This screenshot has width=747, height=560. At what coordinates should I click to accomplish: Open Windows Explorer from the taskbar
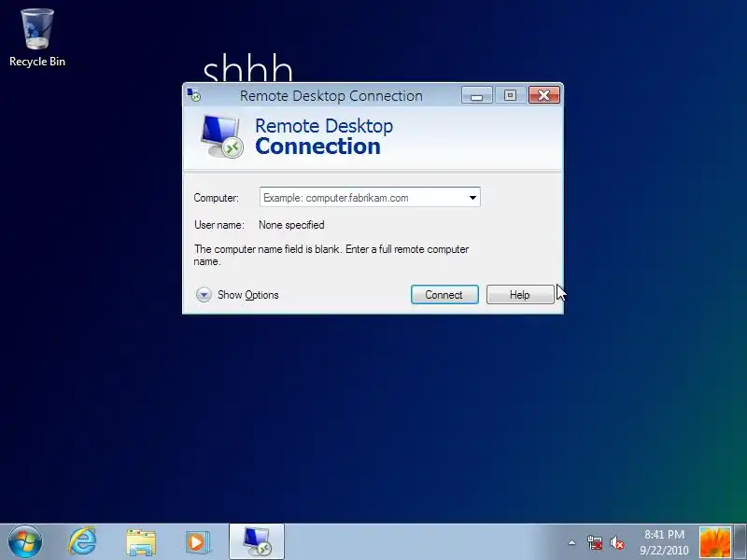(141, 542)
